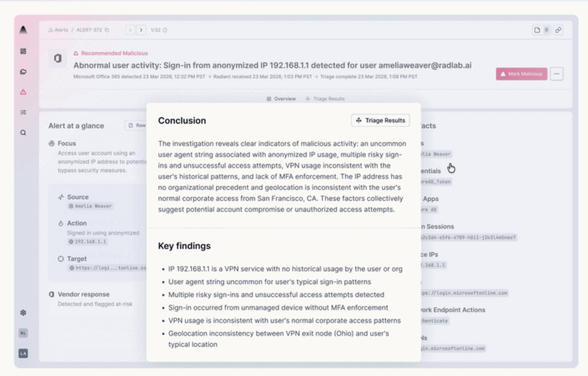The image size is (588, 376).
Task: Copy alert link using chain icon
Action: (x=558, y=30)
